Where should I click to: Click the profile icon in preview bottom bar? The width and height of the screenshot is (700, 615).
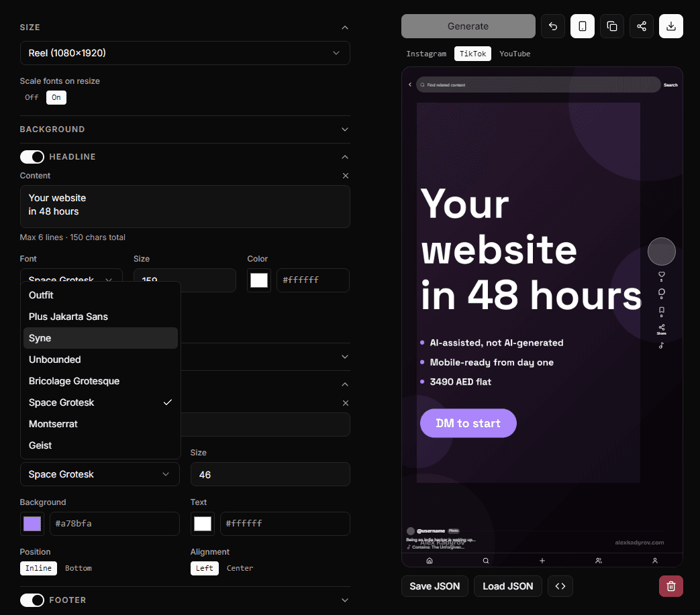click(x=654, y=561)
